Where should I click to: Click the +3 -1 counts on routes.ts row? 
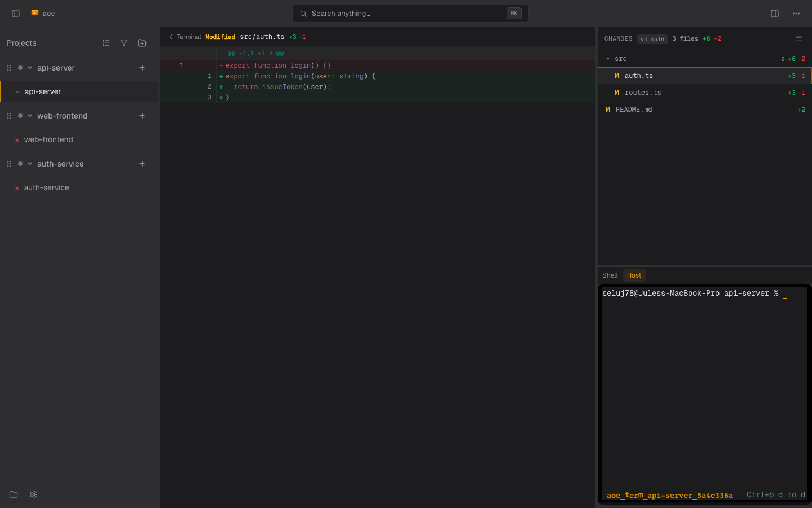coord(796,93)
